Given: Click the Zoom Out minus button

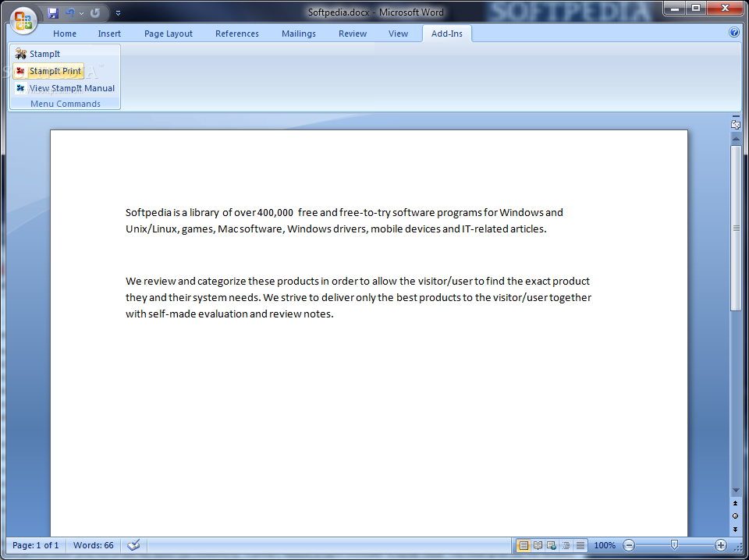Looking at the screenshot, I should coord(629,545).
